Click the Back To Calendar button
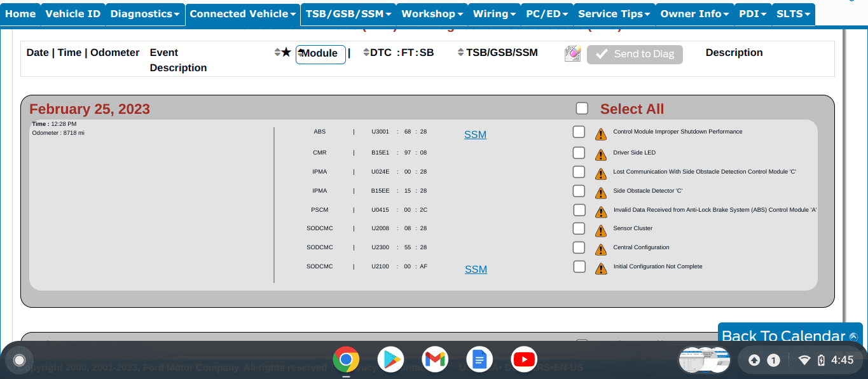The width and height of the screenshot is (868, 379). pyautogui.click(x=789, y=336)
